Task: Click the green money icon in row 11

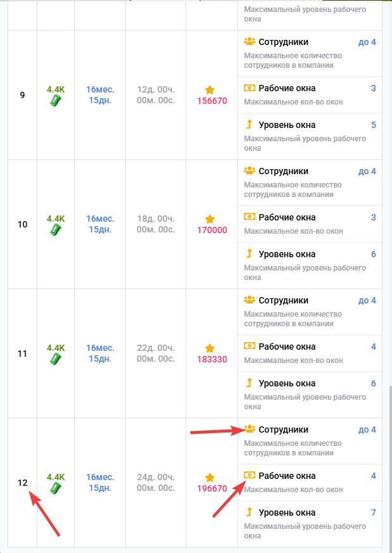Action: pos(56,360)
